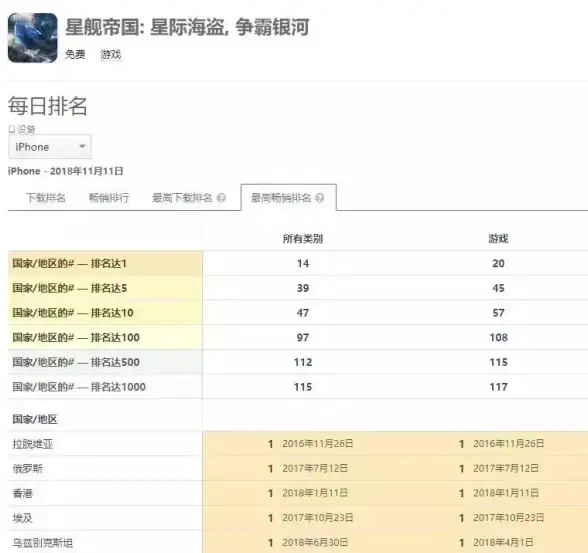The width and height of the screenshot is (588, 553).
Task: Open the iPhone device dropdown
Action: click(x=50, y=147)
